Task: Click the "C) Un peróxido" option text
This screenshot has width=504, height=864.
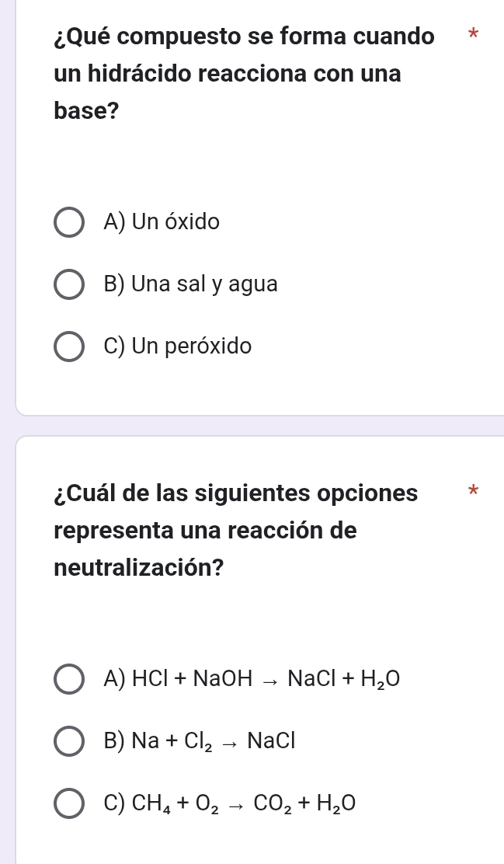Action: click(177, 347)
